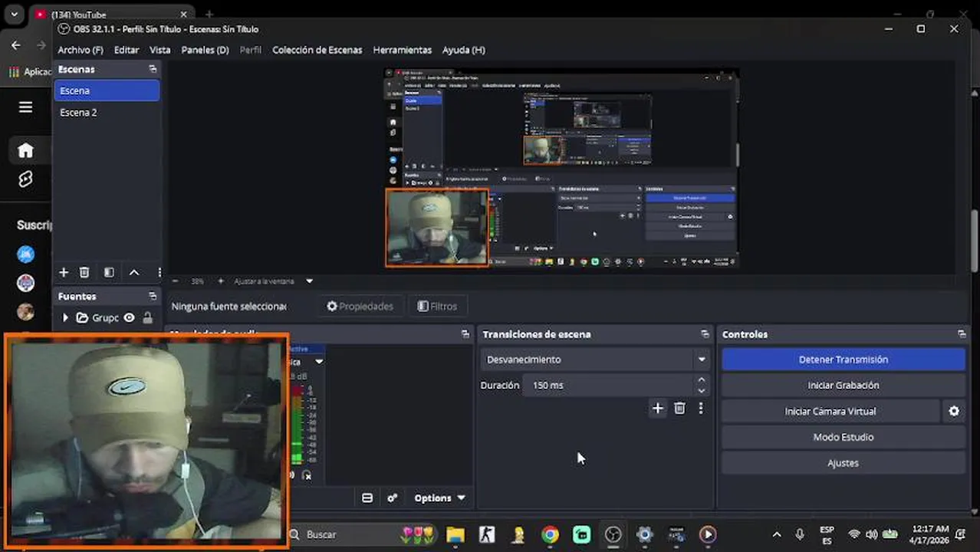Open scene filters icon in Escenas toolbar

pos(109,272)
